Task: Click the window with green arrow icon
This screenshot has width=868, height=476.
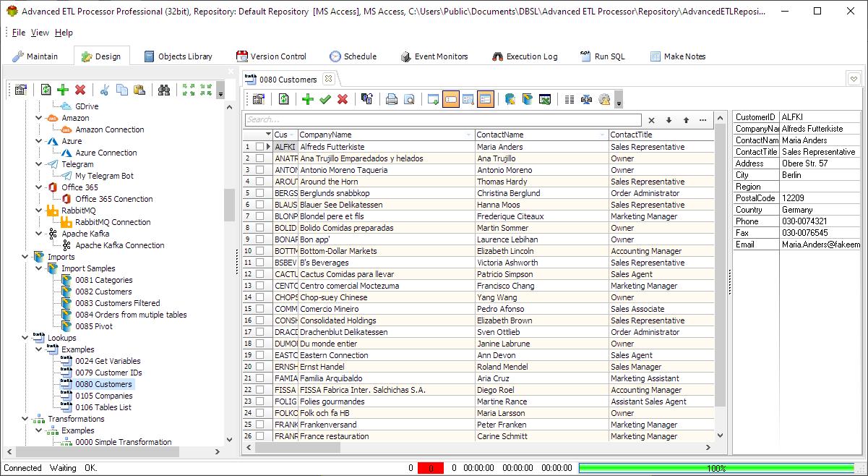Action: coord(434,99)
